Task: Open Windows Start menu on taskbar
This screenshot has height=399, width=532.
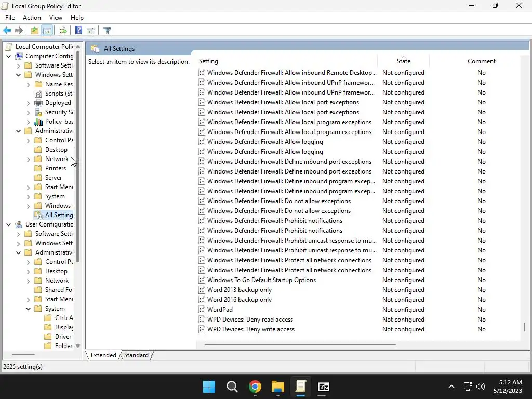Action: click(209, 387)
